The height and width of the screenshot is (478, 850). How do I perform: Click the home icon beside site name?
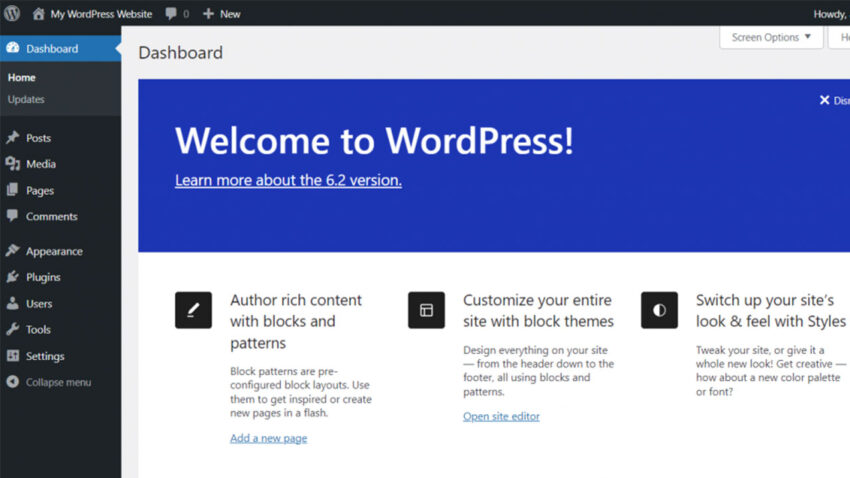click(x=38, y=14)
